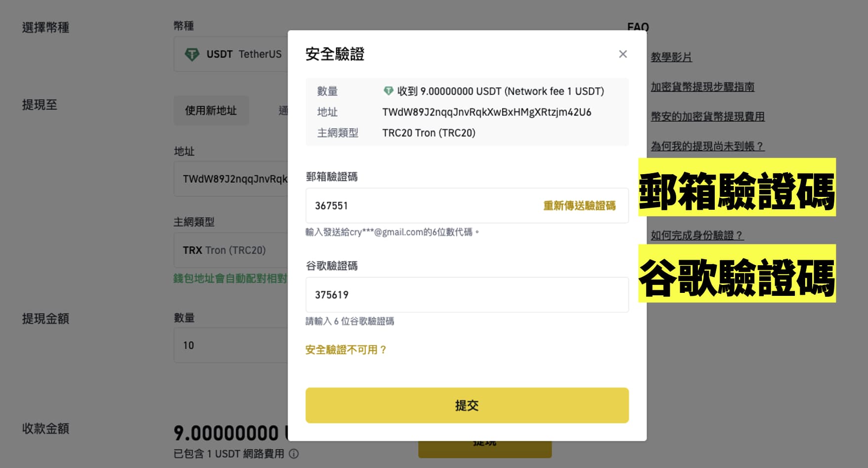Switch to the 使用新地址 tab

click(x=211, y=111)
